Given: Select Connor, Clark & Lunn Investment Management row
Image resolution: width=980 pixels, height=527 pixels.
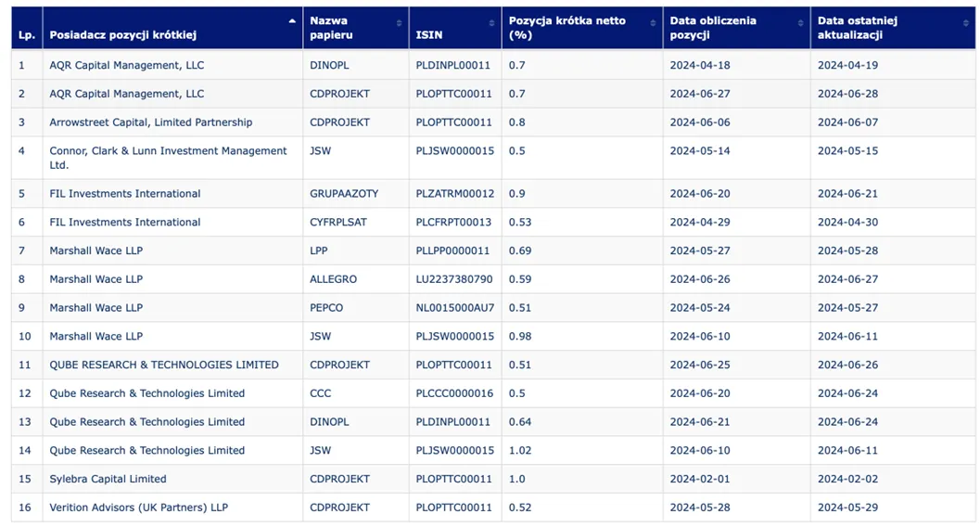Looking at the screenshot, I should [x=493, y=158].
